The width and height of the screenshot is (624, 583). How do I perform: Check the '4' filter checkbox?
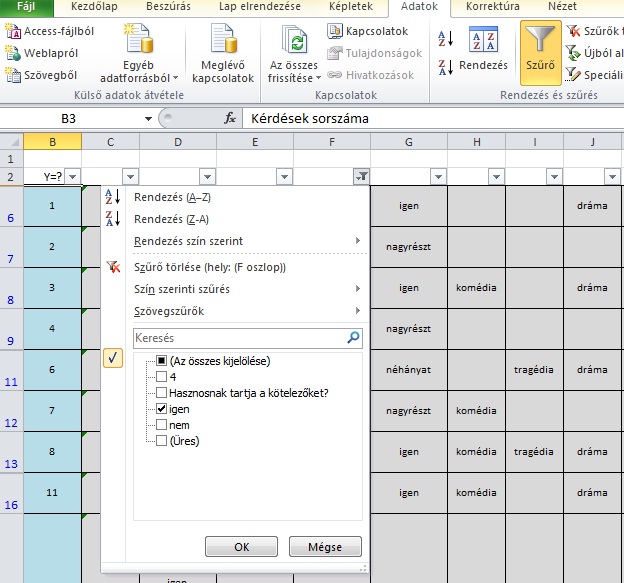[x=161, y=376]
